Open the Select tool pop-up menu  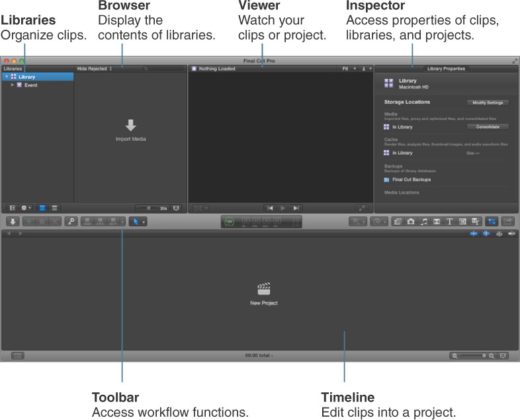[138, 222]
